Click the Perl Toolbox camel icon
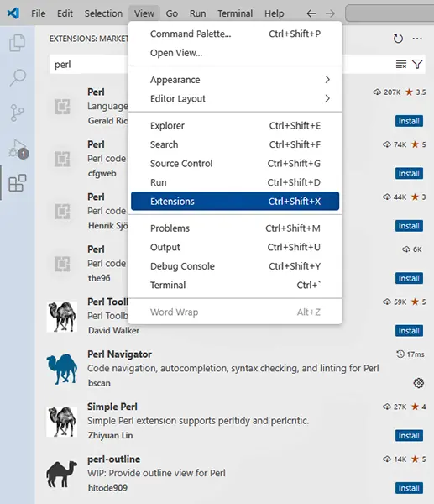 61,317
